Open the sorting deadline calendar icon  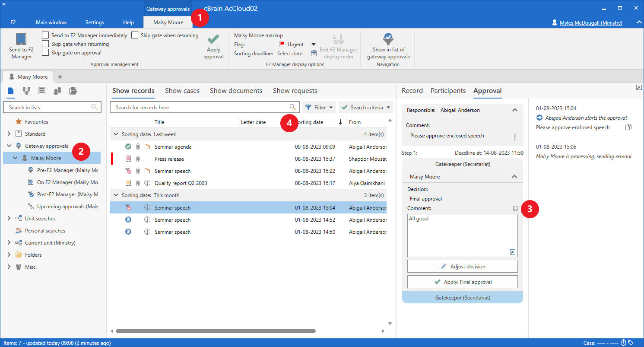(x=314, y=54)
